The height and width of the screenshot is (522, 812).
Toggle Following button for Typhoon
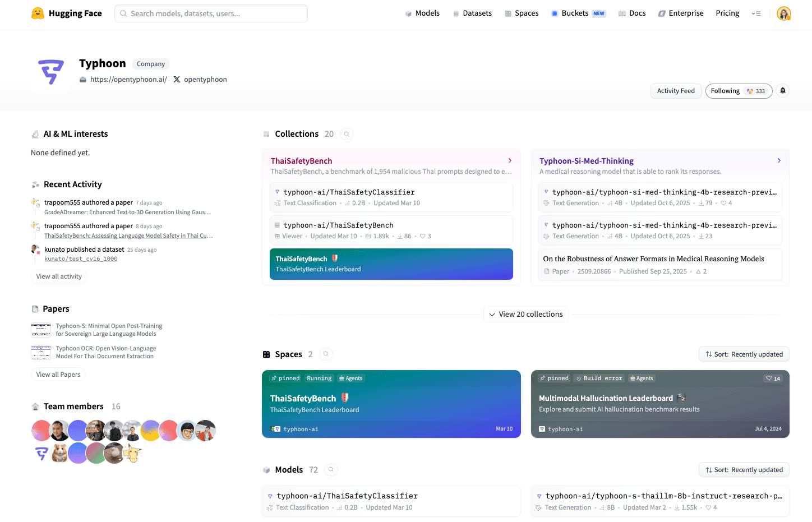(x=739, y=91)
